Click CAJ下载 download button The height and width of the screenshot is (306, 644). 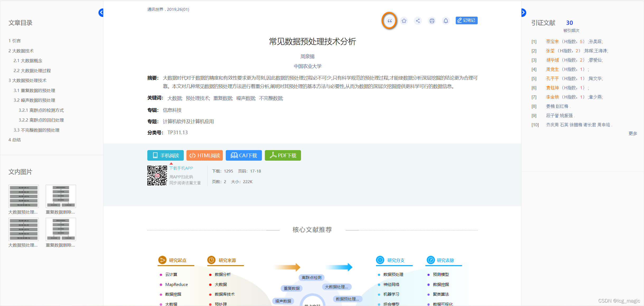coord(243,155)
